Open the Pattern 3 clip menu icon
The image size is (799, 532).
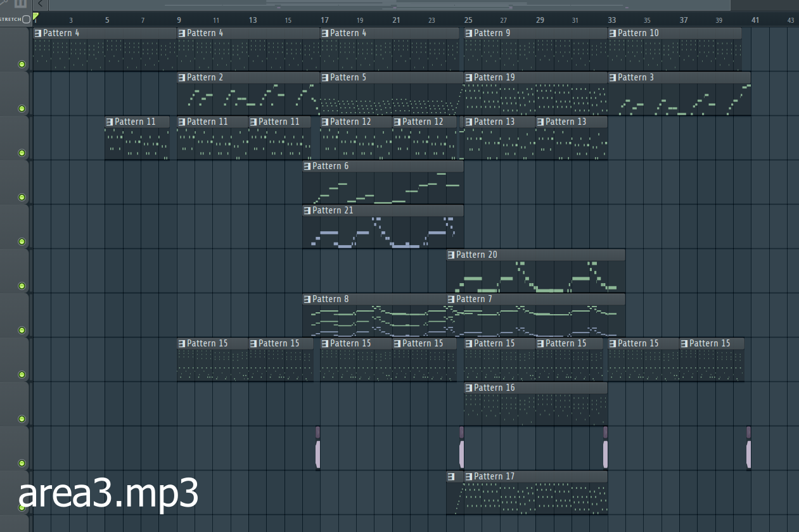[x=613, y=77]
